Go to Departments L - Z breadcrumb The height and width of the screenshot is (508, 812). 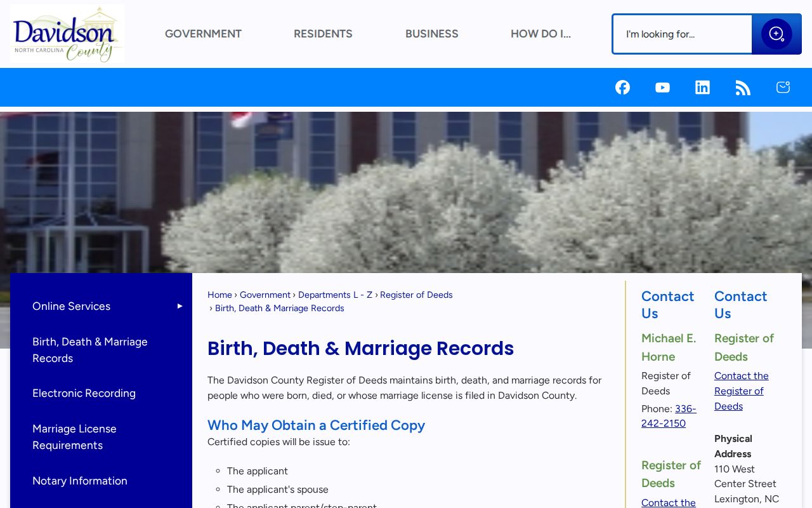coord(335,295)
